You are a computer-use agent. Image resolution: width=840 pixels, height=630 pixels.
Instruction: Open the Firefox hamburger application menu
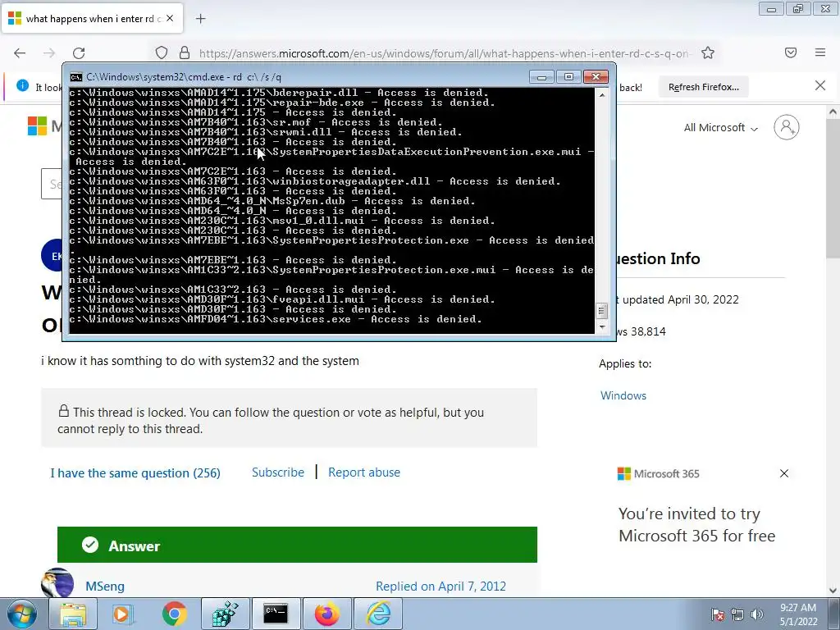(820, 52)
